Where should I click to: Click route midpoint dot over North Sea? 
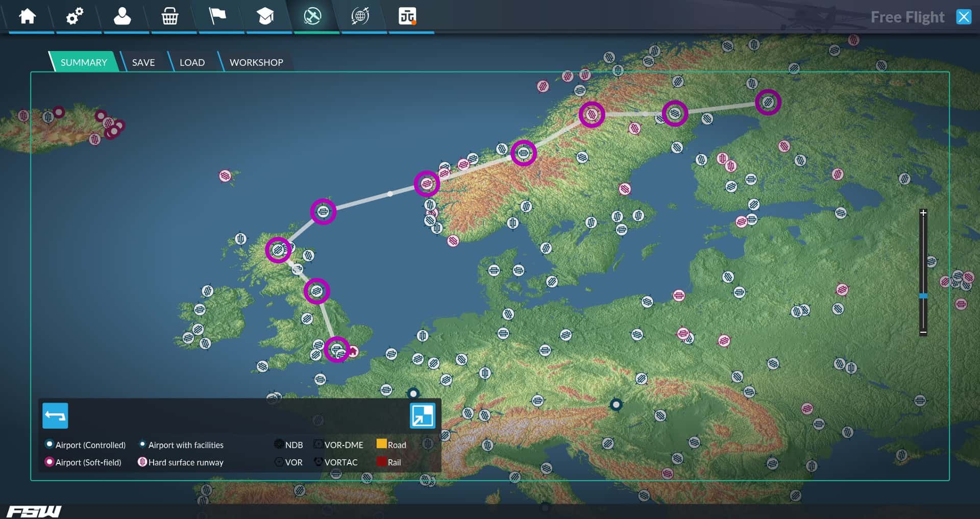(390, 193)
